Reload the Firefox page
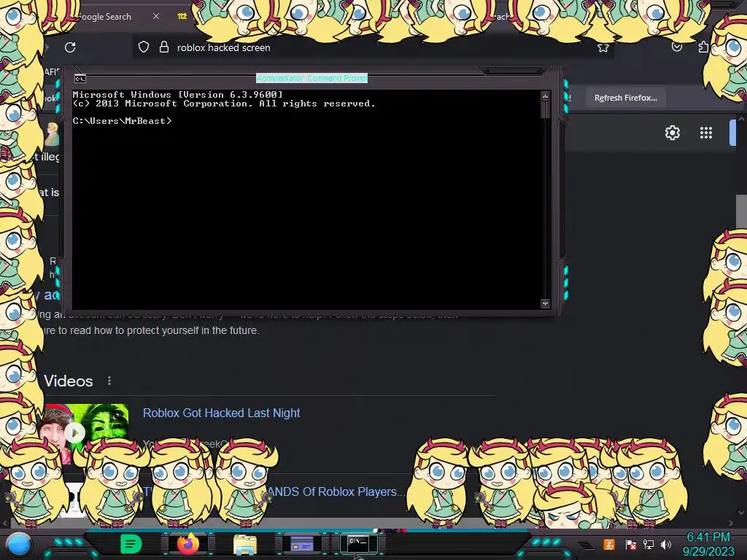Viewport: 747px width, 560px height. (x=70, y=47)
